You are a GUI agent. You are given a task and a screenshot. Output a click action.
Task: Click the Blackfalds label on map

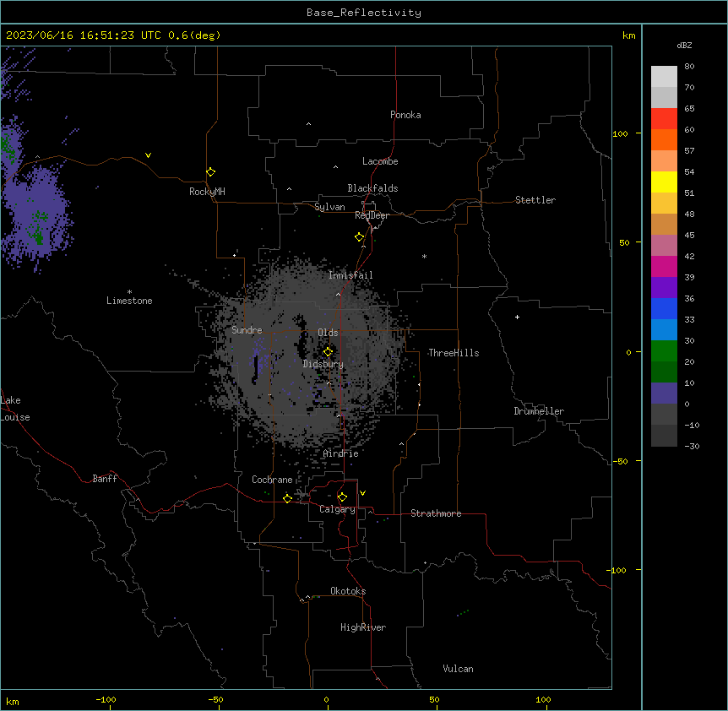pos(372,188)
